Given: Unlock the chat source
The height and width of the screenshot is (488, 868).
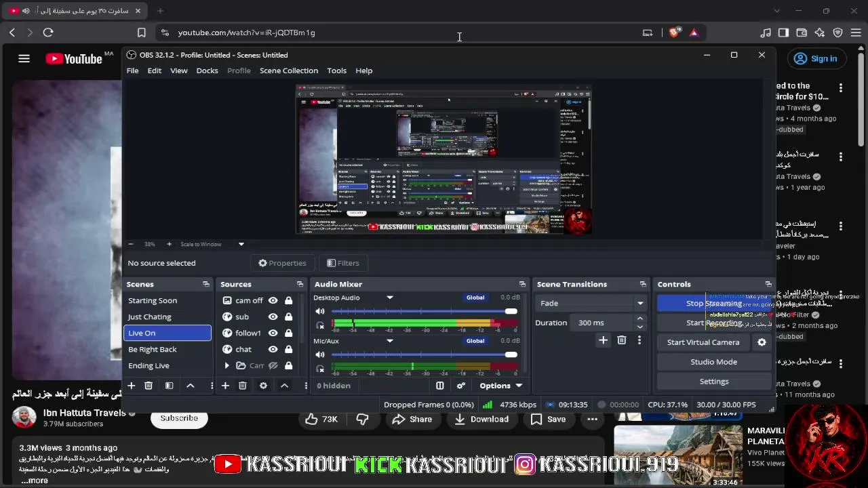Looking at the screenshot, I should tap(288, 349).
